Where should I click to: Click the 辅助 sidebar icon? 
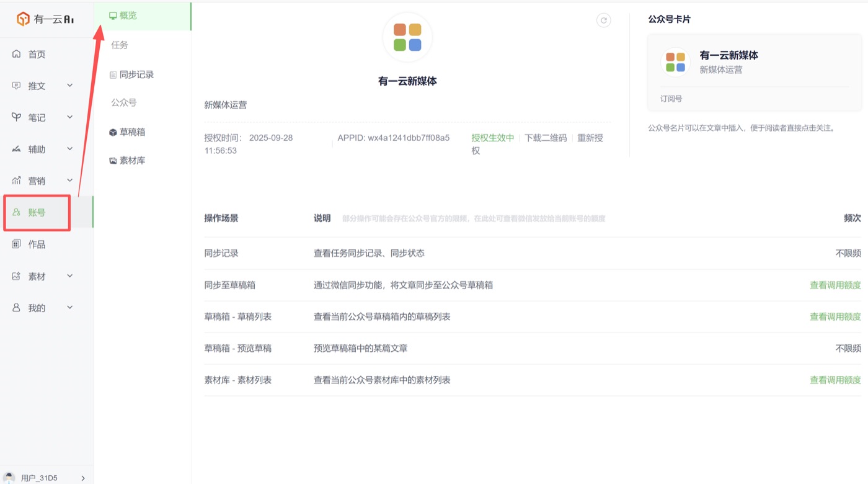tap(17, 149)
